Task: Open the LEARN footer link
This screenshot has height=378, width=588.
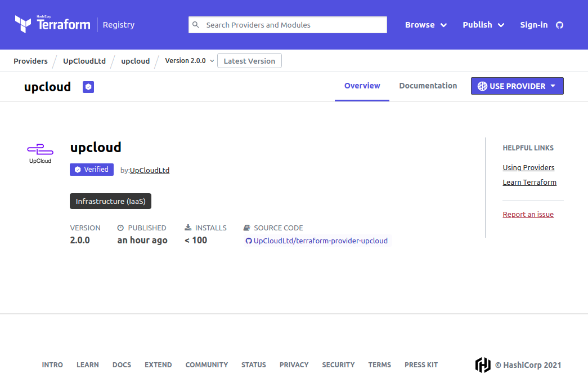Action: pyautogui.click(x=88, y=365)
